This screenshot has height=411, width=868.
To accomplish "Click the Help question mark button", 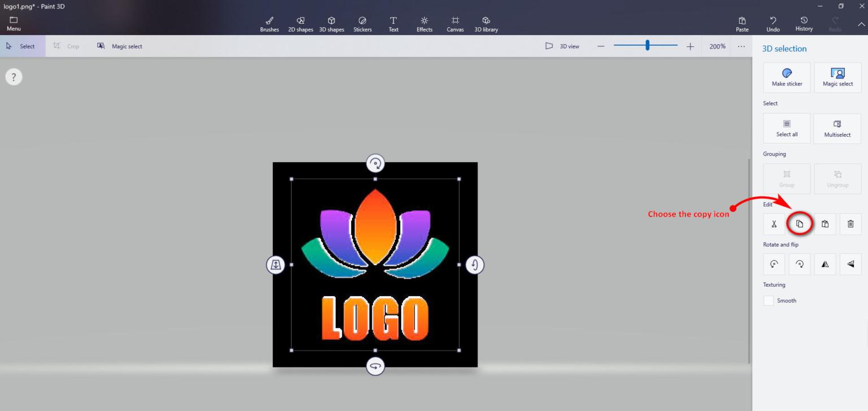I will pyautogui.click(x=14, y=76).
